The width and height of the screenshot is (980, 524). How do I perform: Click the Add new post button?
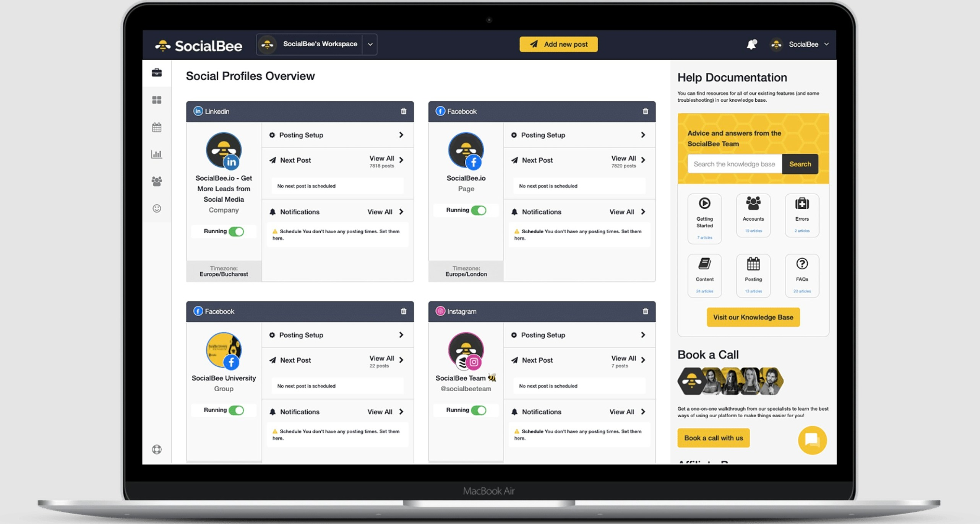coord(559,44)
